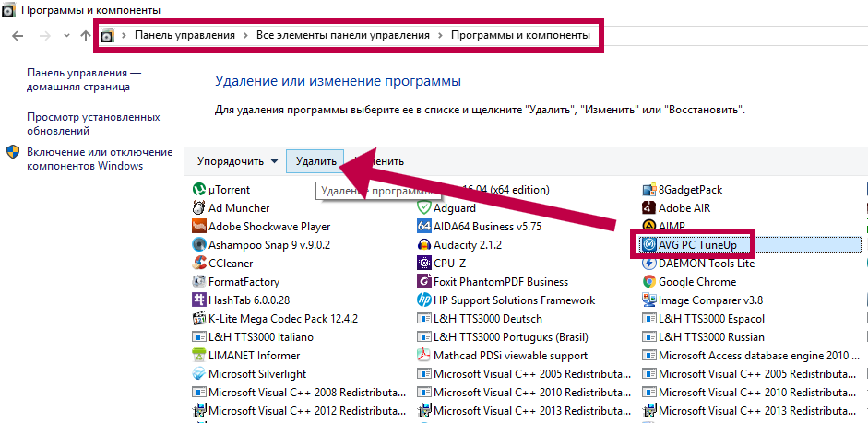Click the DAEMON Tools Lite icon
The width and height of the screenshot is (868, 423).
648,264
